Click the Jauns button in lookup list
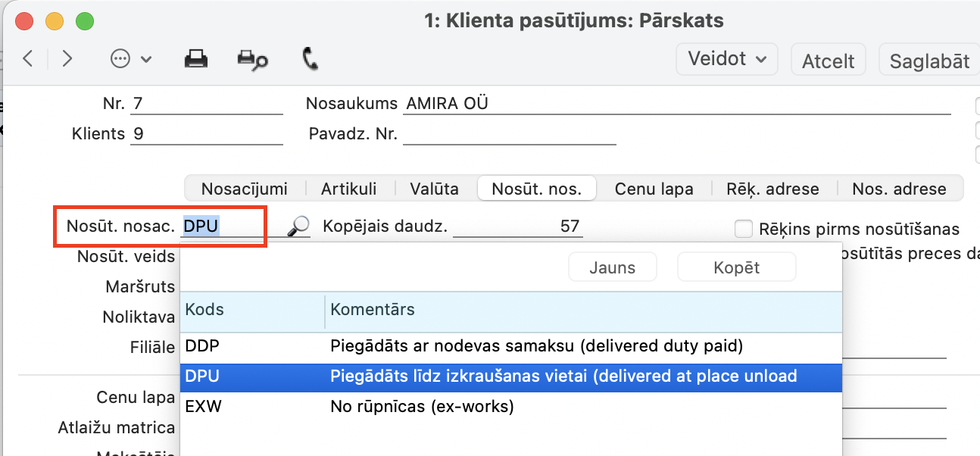 point(612,267)
